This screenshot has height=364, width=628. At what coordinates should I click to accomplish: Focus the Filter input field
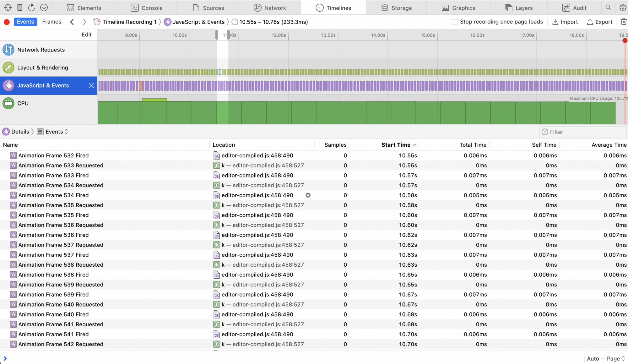pyautogui.click(x=583, y=132)
